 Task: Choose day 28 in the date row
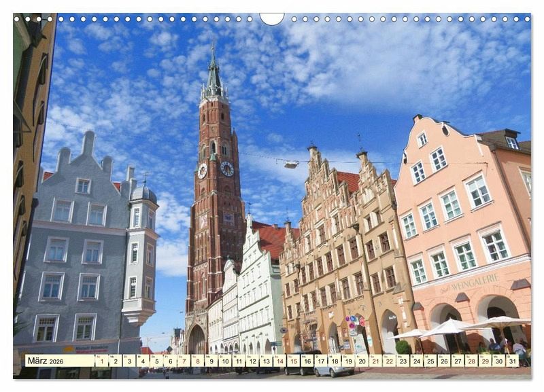tap(471, 361)
